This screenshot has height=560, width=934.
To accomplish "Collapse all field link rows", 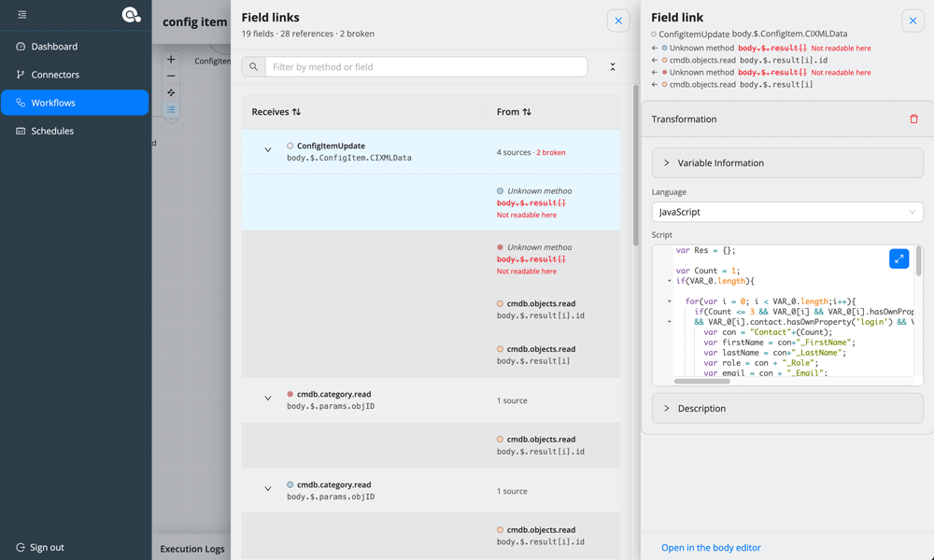I will [613, 66].
